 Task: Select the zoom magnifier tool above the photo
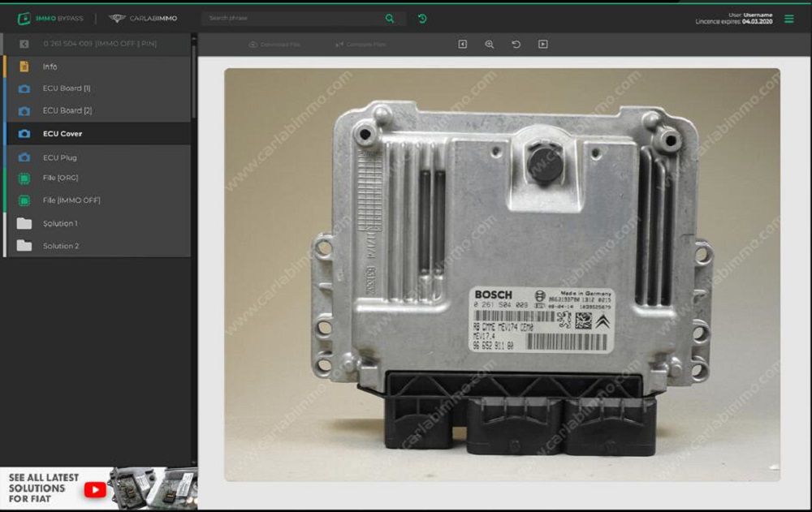click(489, 44)
